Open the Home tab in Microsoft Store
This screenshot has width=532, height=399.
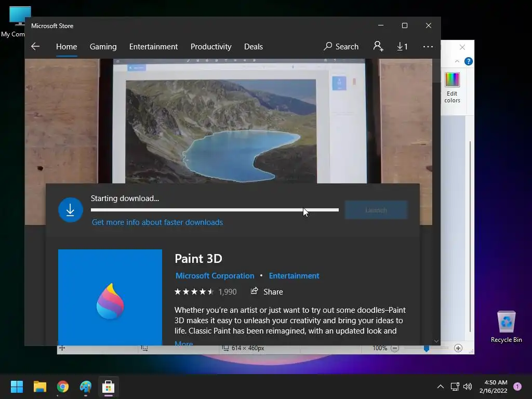pos(66,46)
